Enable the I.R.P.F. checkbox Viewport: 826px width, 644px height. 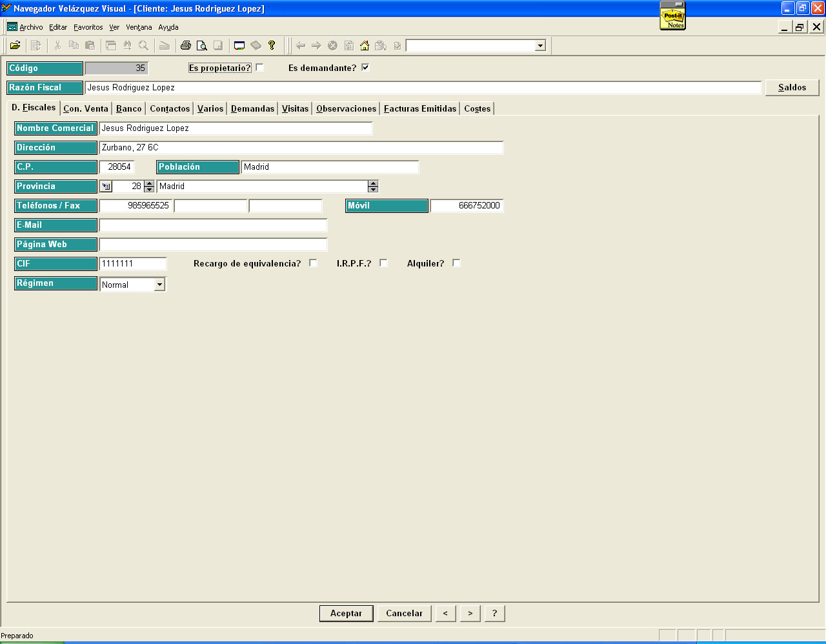[x=383, y=263]
